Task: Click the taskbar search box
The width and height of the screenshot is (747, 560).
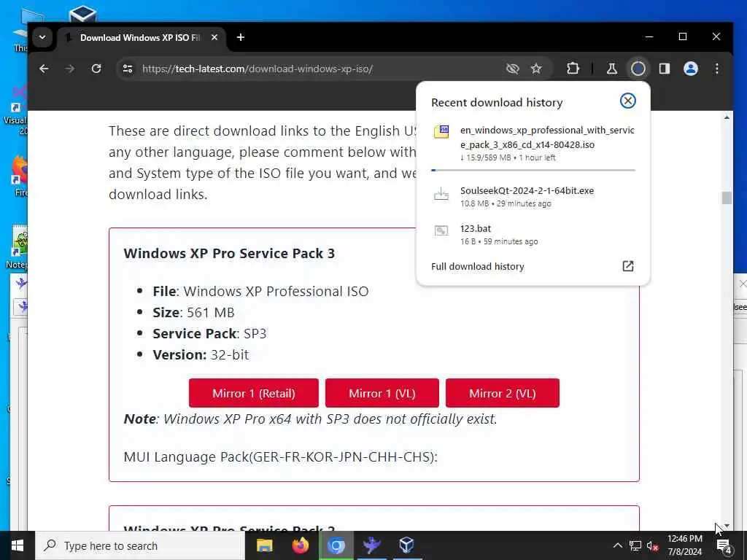Action: tap(140, 545)
